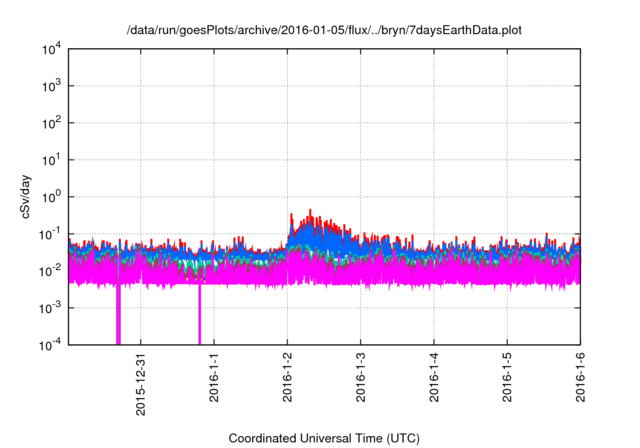The image size is (640, 448).
Task: Click the 10^0 y-axis tick label
Action: coord(51,197)
